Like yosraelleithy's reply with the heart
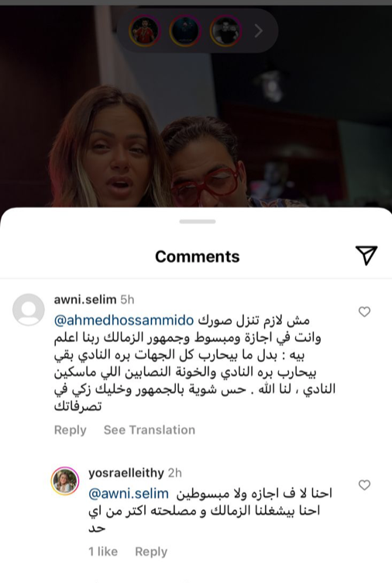 pyautogui.click(x=364, y=485)
